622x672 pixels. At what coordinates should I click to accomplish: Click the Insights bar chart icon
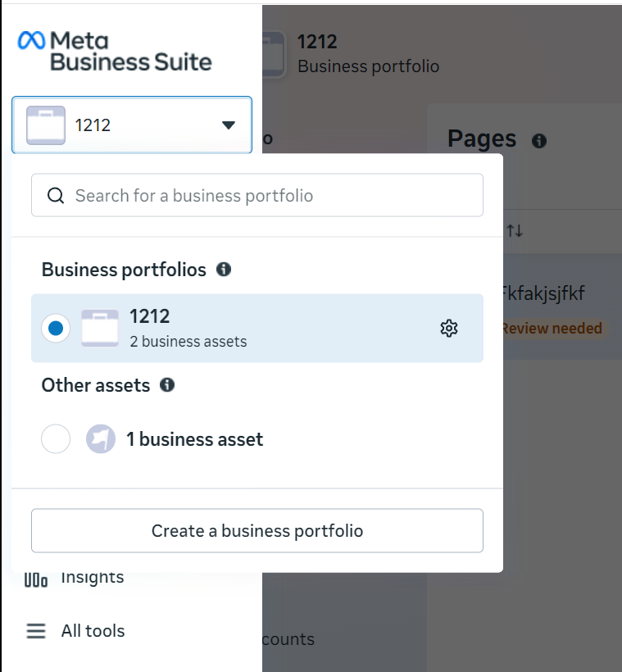point(35,580)
